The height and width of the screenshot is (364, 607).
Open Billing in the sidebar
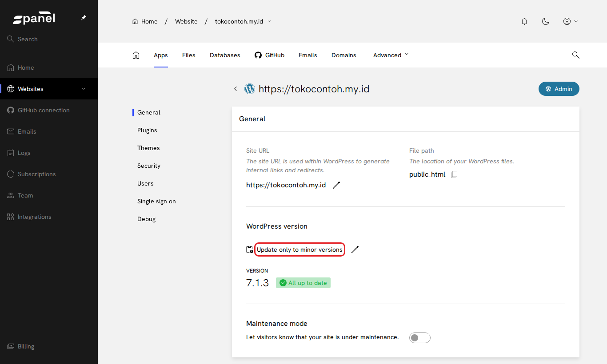pos(49,346)
